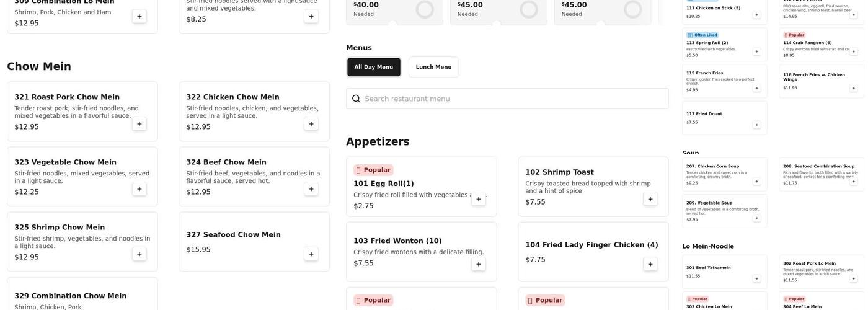Add 104 Fried Lady Finger Chicken
This screenshot has width=868, height=310.
650,264
